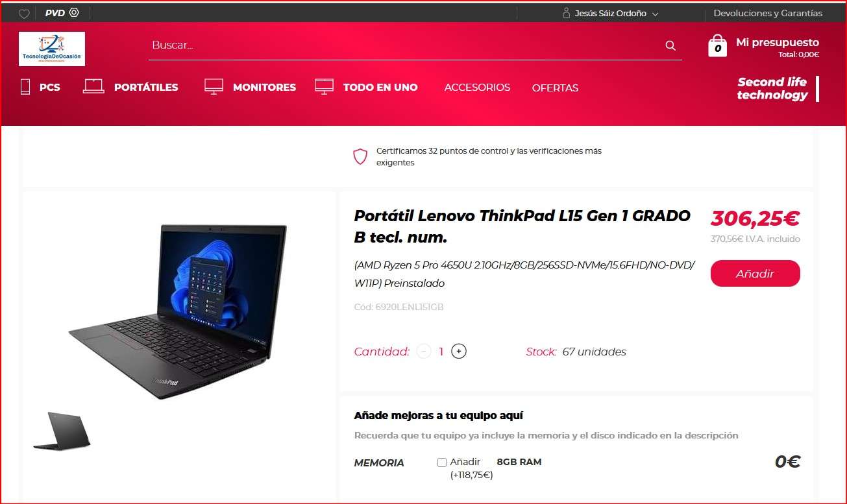Viewport: 847px width, 504px height.
Task: Decrease quantity with the minus button
Action: click(424, 352)
